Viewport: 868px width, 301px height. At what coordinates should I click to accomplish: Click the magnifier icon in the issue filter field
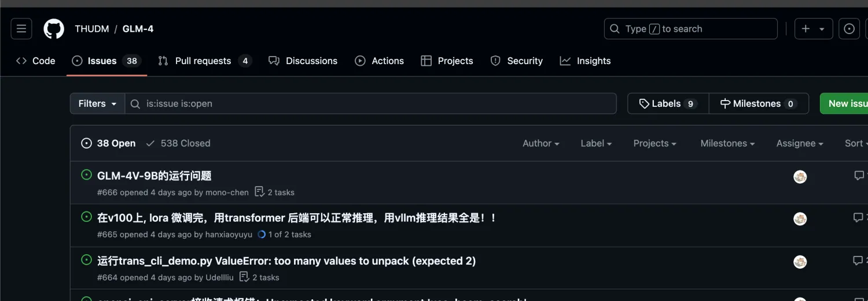[135, 104]
